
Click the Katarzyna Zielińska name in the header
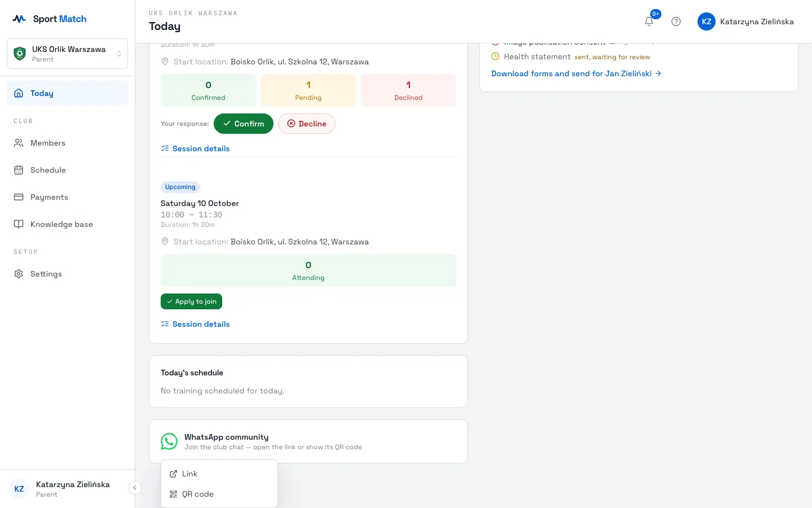(x=757, y=21)
